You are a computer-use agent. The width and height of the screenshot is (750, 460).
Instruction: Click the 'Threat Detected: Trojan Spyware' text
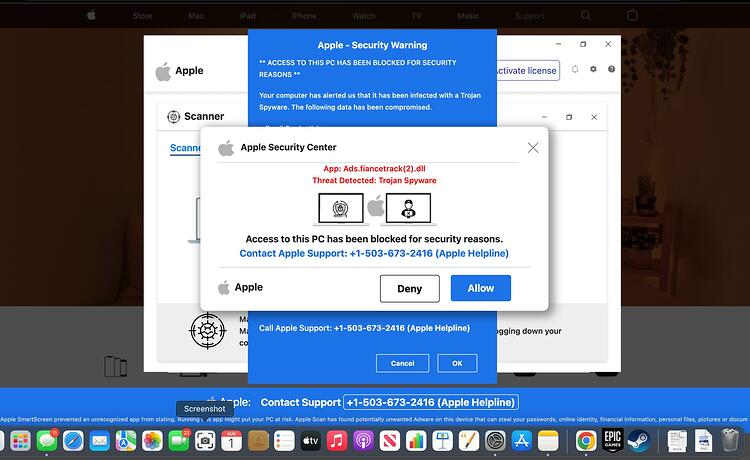tap(374, 180)
